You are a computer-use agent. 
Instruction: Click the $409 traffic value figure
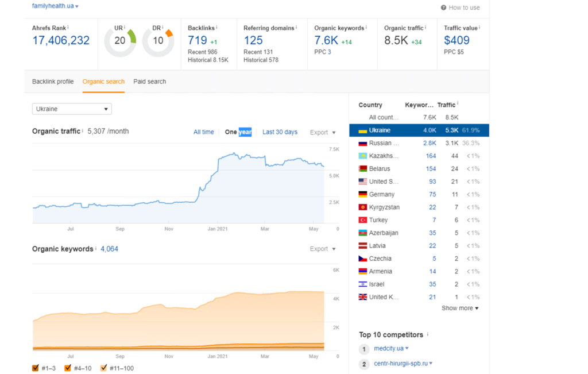pos(457,40)
